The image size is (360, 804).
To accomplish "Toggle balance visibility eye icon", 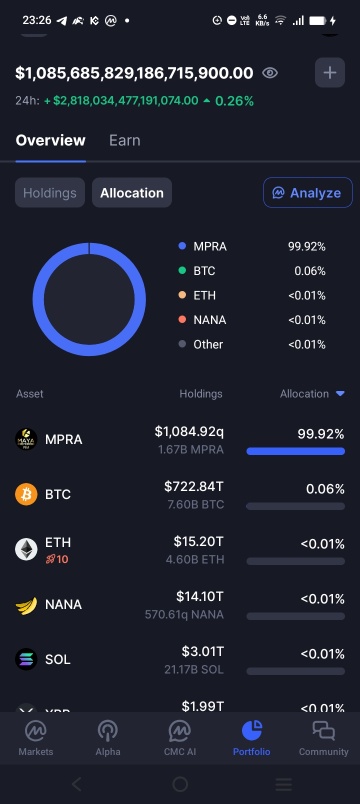I will 270,73.
